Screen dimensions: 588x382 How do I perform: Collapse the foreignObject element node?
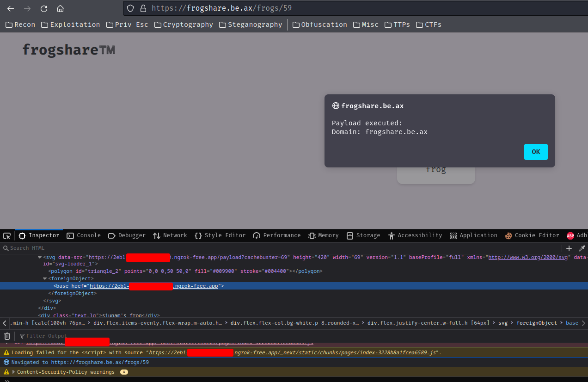45,278
